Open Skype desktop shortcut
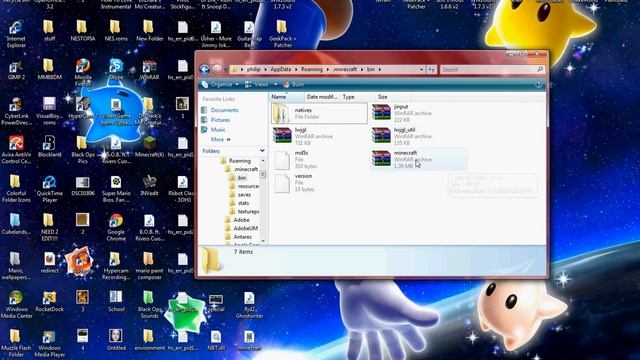 click(x=116, y=69)
